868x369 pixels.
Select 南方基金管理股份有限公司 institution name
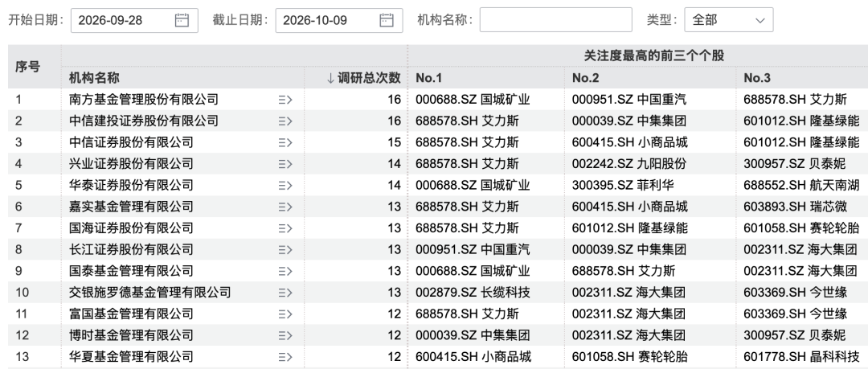pyautogui.click(x=143, y=100)
